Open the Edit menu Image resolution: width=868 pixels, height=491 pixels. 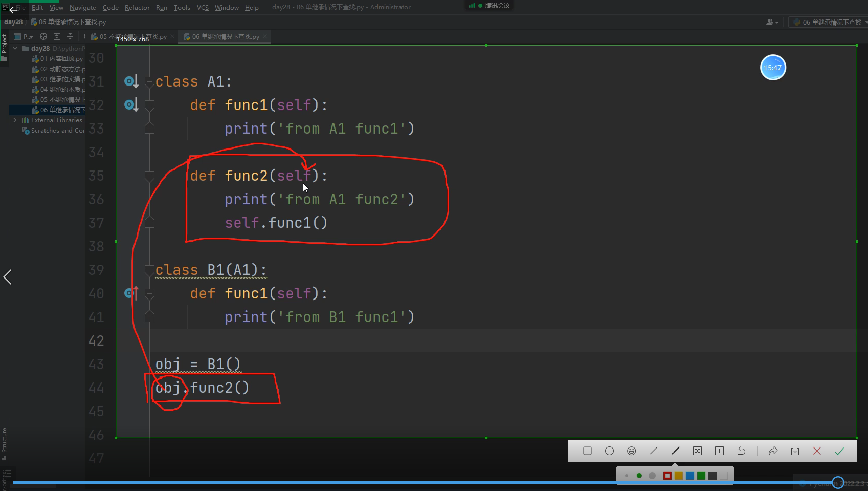pyautogui.click(x=37, y=7)
